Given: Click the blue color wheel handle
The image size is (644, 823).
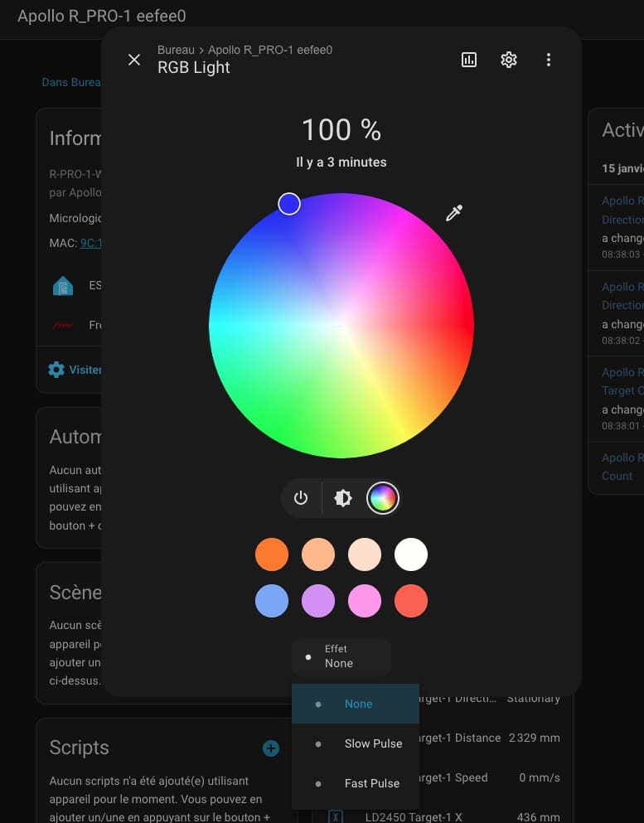Looking at the screenshot, I should pyautogui.click(x=289, y=204).
